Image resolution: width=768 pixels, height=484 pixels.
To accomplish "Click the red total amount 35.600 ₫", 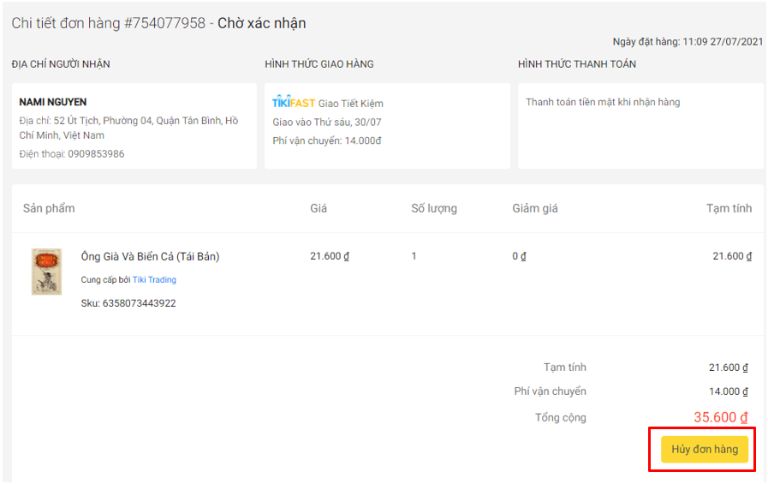I will click(x=720, y=417).
